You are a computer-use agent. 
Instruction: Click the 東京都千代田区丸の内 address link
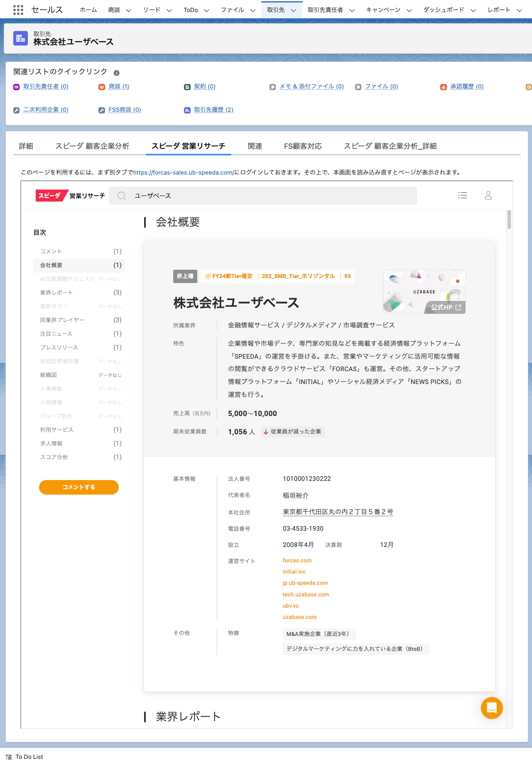coord(338,512)
